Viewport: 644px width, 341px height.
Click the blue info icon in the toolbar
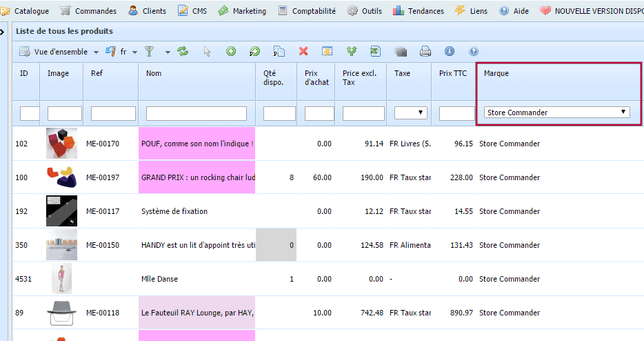pos(450,52)
